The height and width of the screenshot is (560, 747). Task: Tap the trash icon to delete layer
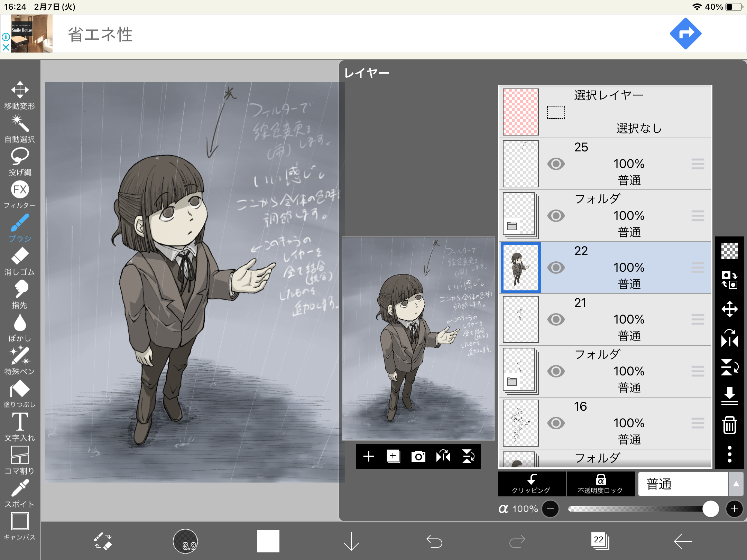pos(729,425)
